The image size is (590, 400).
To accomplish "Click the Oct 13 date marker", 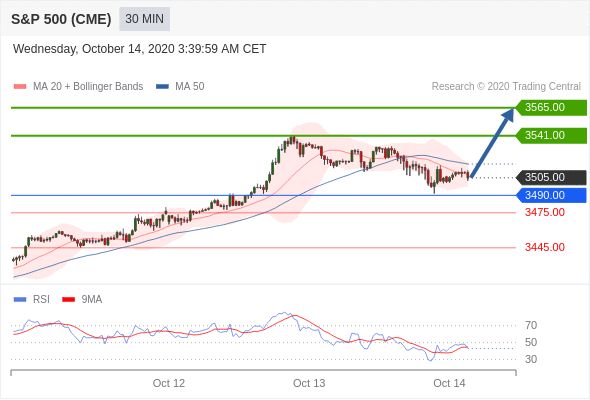I will [309, 383].
